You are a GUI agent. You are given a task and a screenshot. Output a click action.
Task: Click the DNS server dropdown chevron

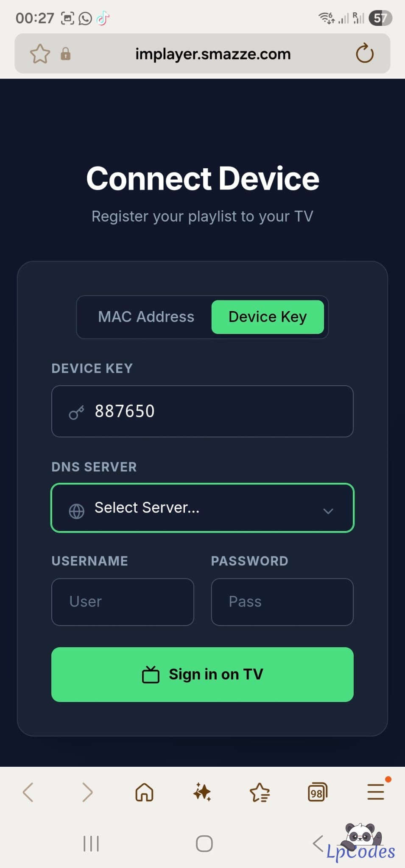pyautogui.click(x=328, y=511)
